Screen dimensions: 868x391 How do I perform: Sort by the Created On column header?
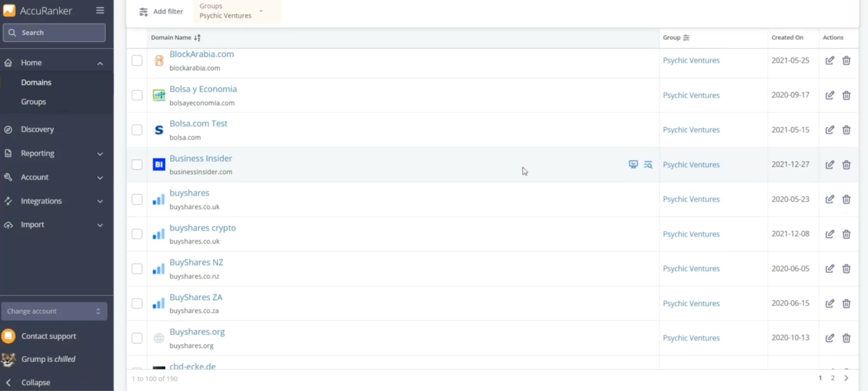[x=787, y=37]
